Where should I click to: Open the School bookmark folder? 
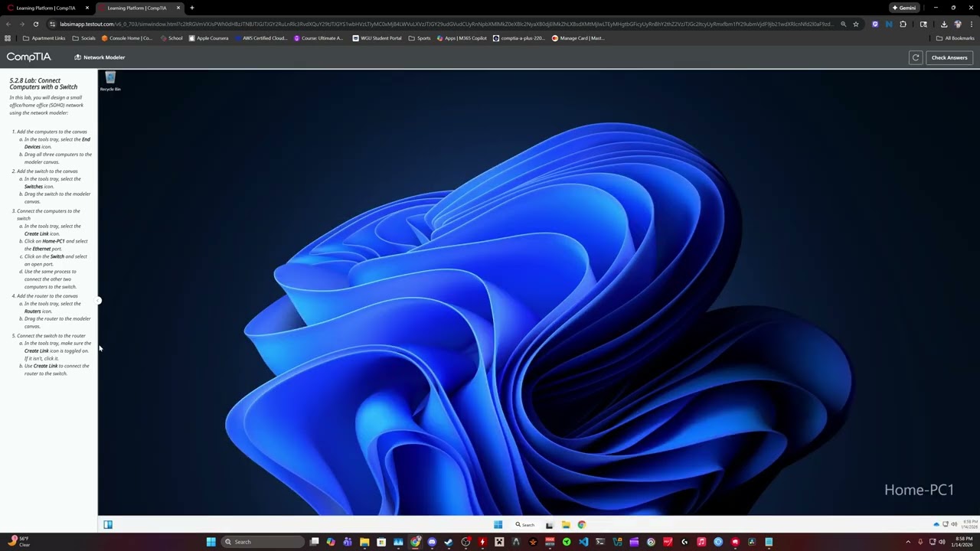coord(171,38)
